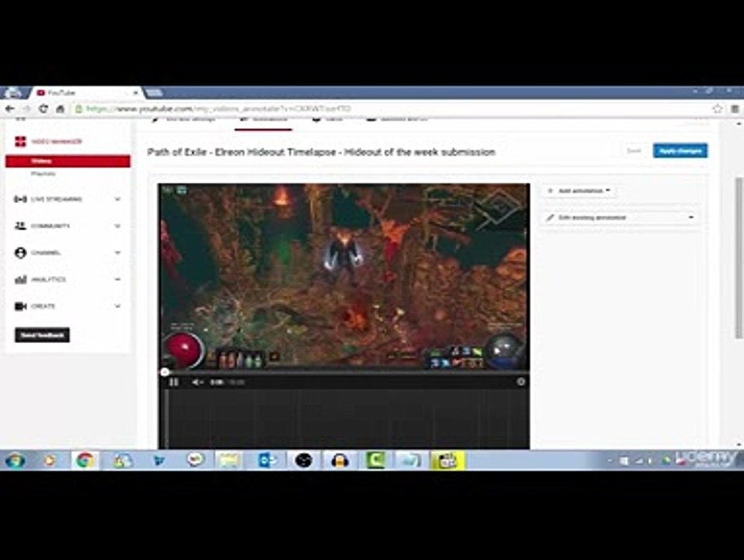Expand the Live Streaming chevron
This screenshot has height=560, width=744.
point(117,199)
